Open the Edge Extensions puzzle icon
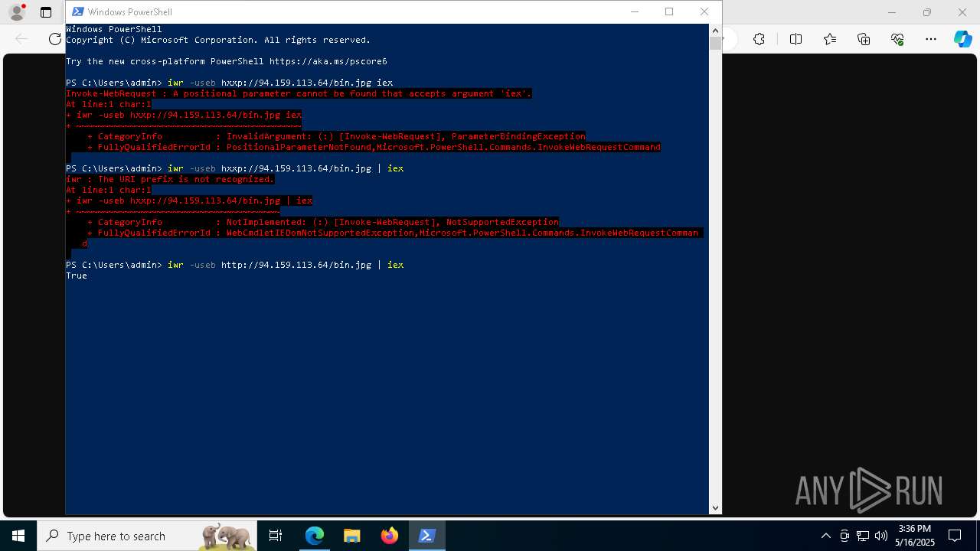Viewport: 980px width, 551px height. pos(759,39)
